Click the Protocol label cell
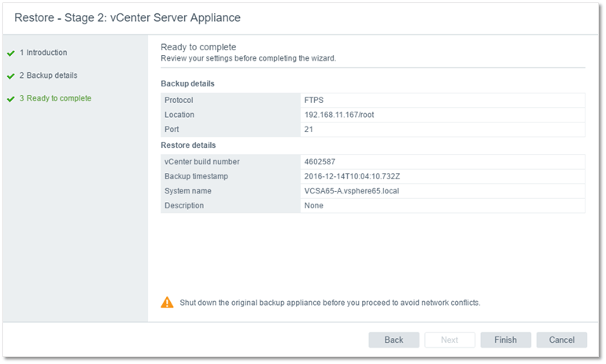Viewport: 606px width, 364px height. pos(231,100)
